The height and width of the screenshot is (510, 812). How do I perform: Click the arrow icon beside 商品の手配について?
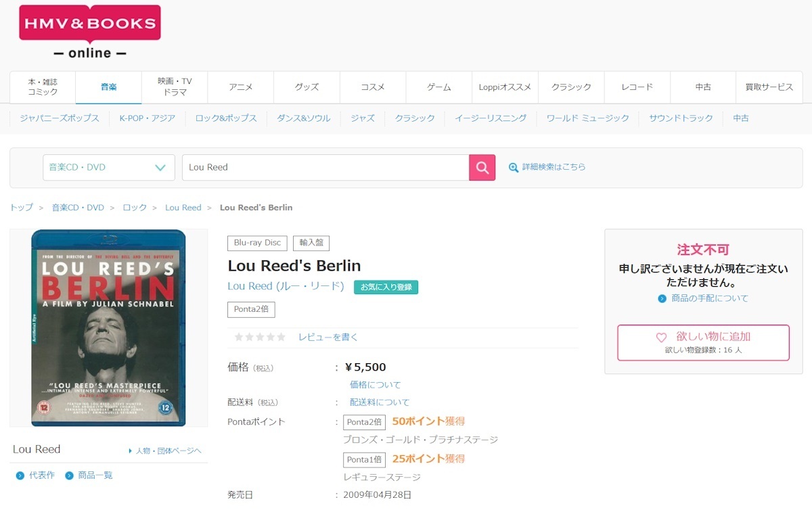click(x=662, y=298)
